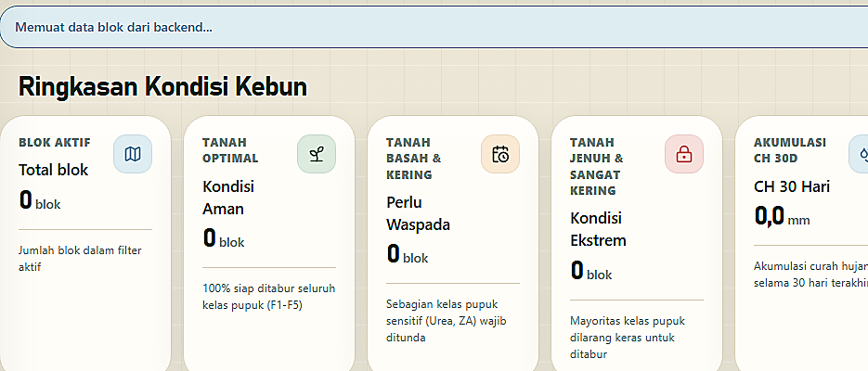Click the red lock icon in Tanah Jenuh card

pos(684,154)
